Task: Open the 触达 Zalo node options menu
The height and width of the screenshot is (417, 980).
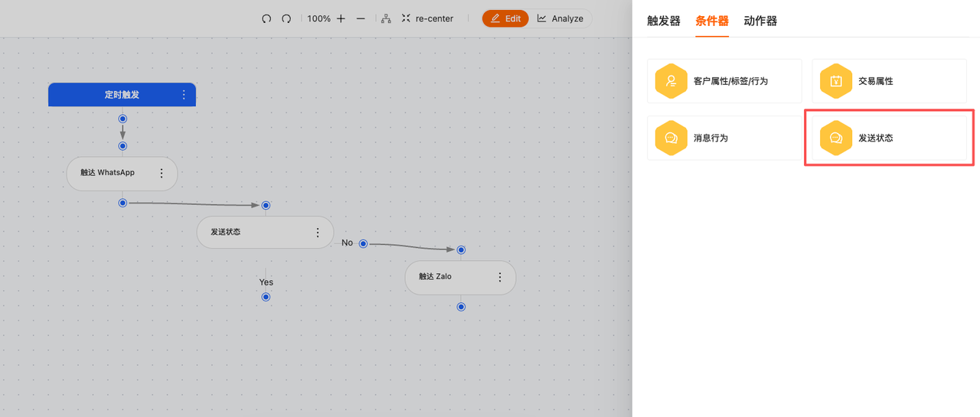Action: [500, 277]
